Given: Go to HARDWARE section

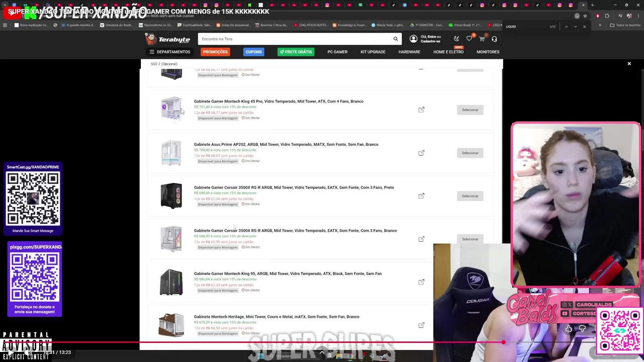Looking at the screenshot, I should (409, 52).
